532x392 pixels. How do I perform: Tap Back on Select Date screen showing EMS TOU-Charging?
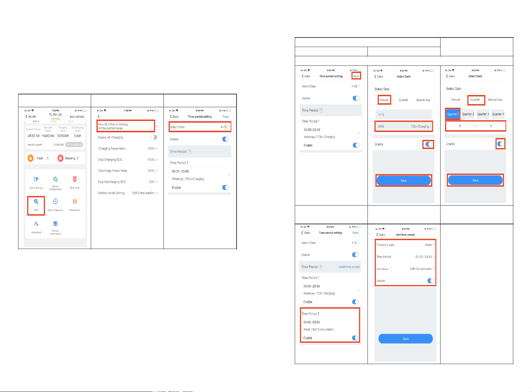[x=379, y=76]
